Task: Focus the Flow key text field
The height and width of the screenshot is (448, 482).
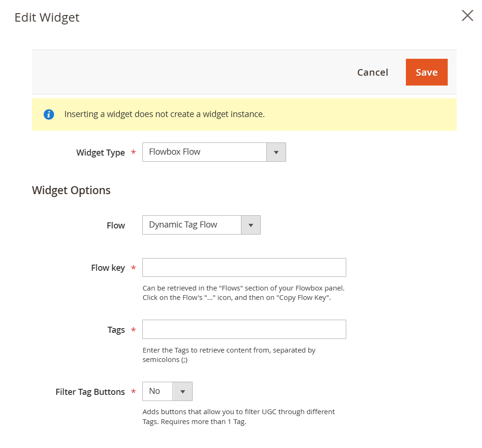Action: coord(244,267)
